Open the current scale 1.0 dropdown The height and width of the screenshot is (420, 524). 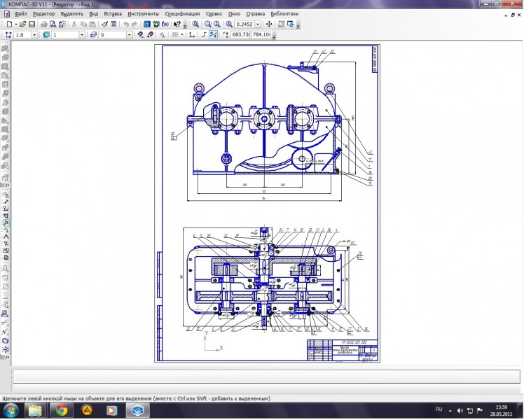34,35
